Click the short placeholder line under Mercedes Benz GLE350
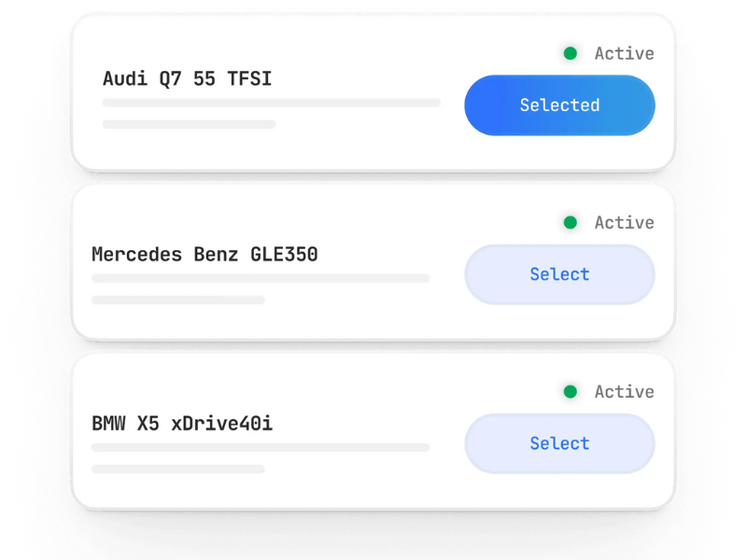 178,300
